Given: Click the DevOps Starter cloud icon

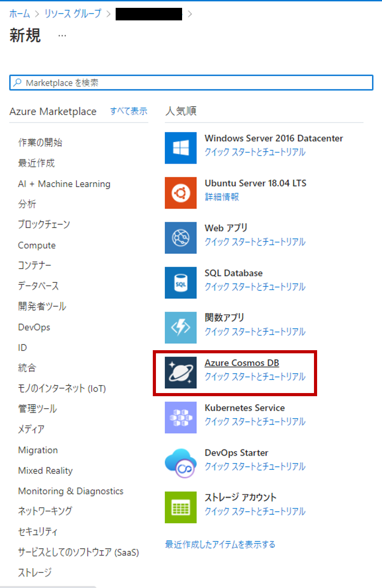Looking at the screenshot, I should click(181, 463).
